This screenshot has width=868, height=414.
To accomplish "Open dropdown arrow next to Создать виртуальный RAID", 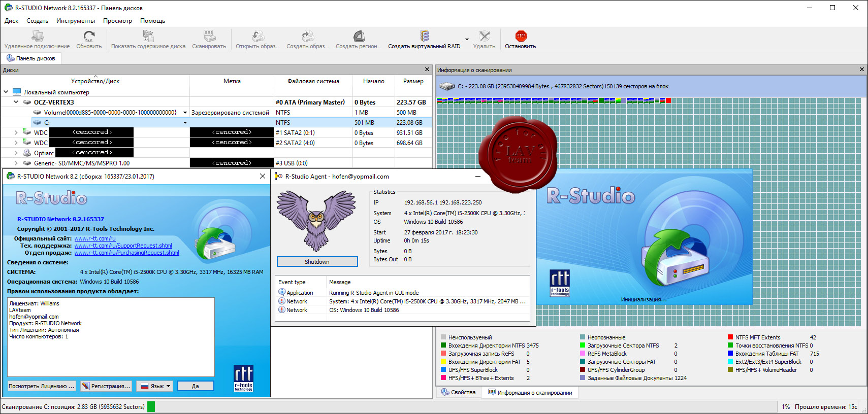I will (x=467, y=40).
